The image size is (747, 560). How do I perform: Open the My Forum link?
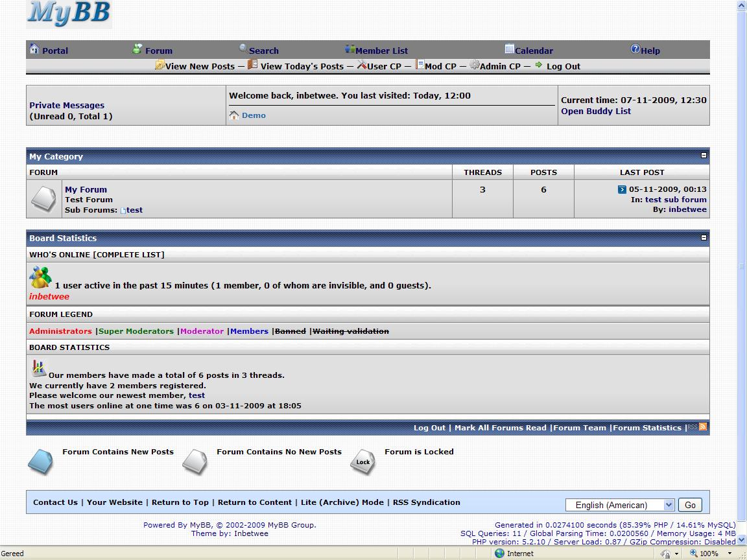click(x=86, y=189)
